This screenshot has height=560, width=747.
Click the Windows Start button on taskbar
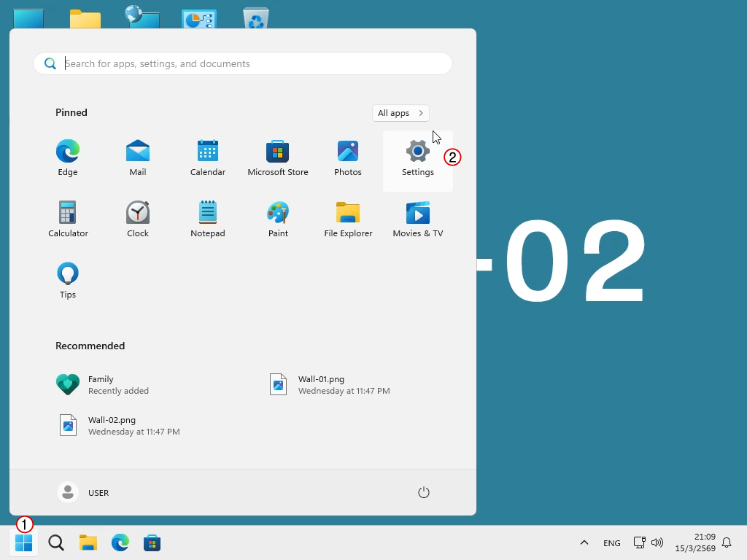[24, 542]
